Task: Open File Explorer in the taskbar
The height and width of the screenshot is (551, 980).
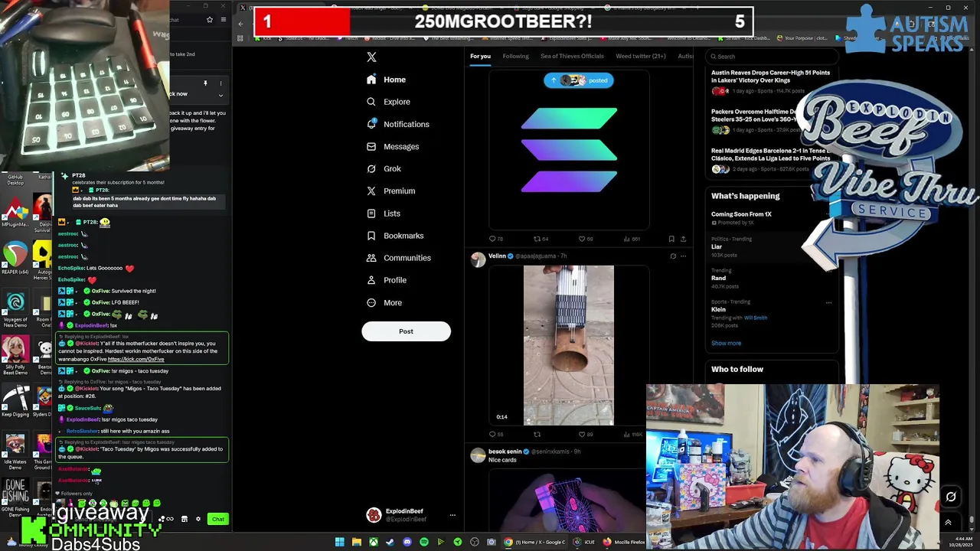Action: point(356,542)
